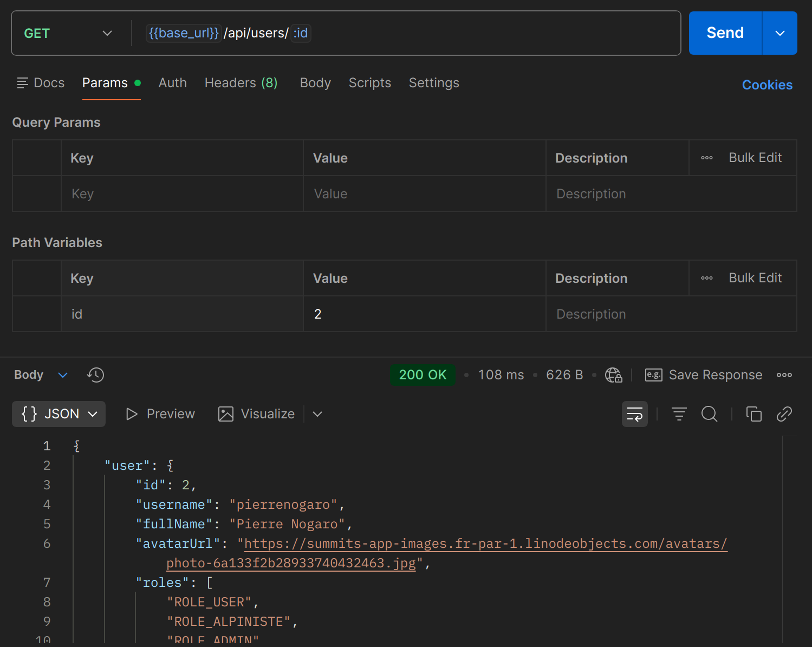Open response options three-dot menu
This screenshot has width=812, height=647.
(784, 375)
